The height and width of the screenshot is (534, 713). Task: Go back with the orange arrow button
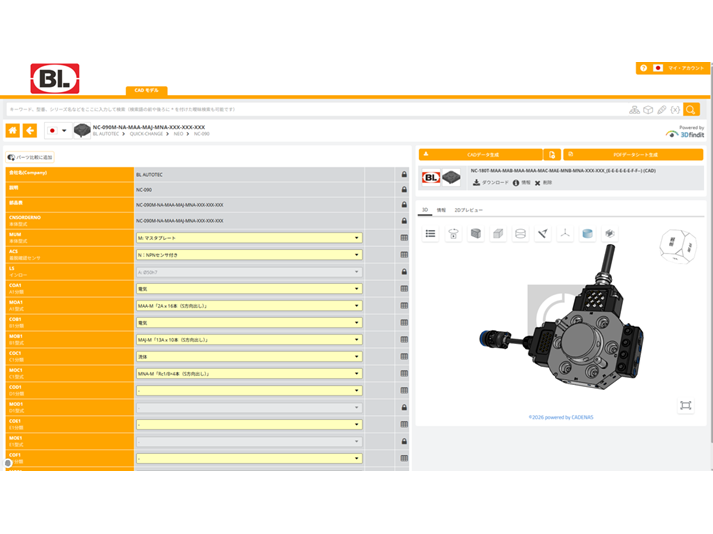pyautogui.click(x=30, y=131)
